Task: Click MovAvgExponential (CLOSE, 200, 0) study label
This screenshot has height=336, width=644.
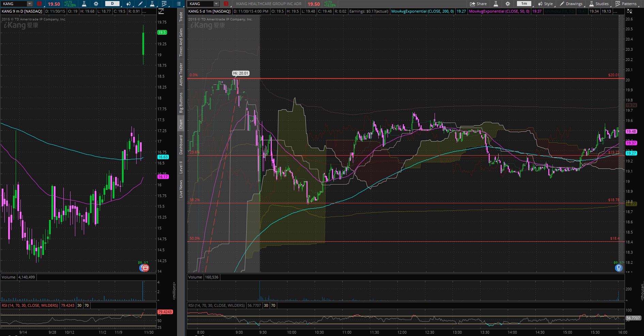Action: click(x=422, y=11)
